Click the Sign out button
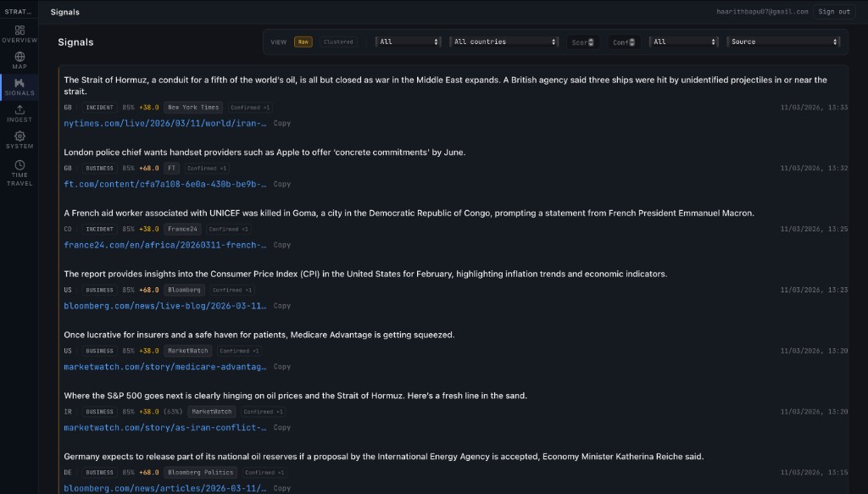 pyautogui.click(x=833, y=12)
